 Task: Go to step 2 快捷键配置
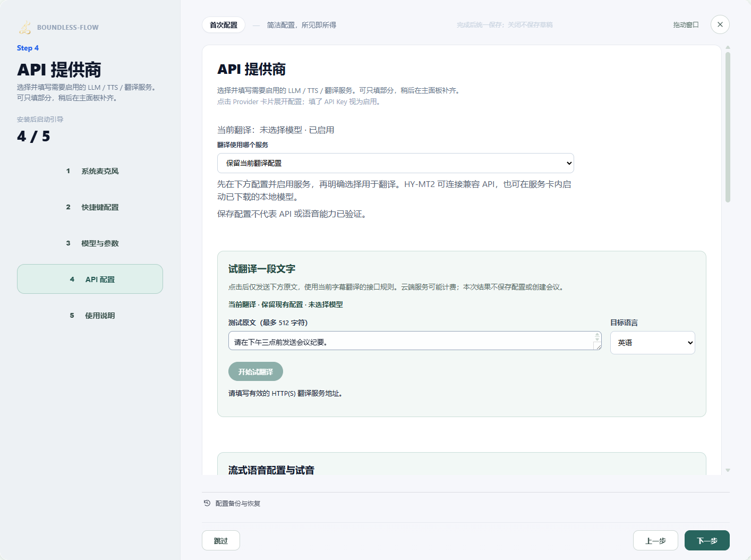[x=90, y=207]
